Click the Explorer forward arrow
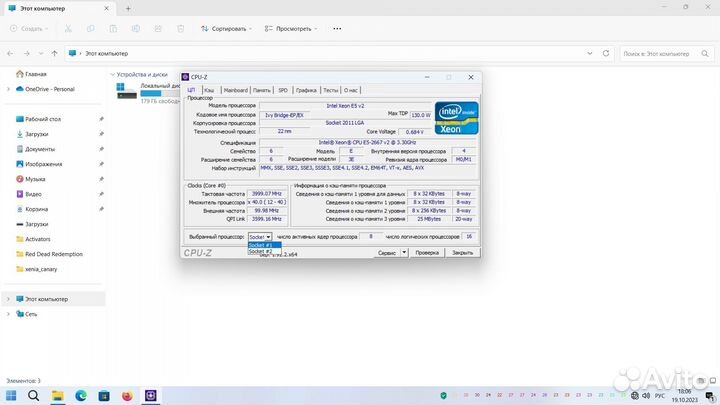The width and height of the screenshot is (720, 405). click(x=27, y=54)
